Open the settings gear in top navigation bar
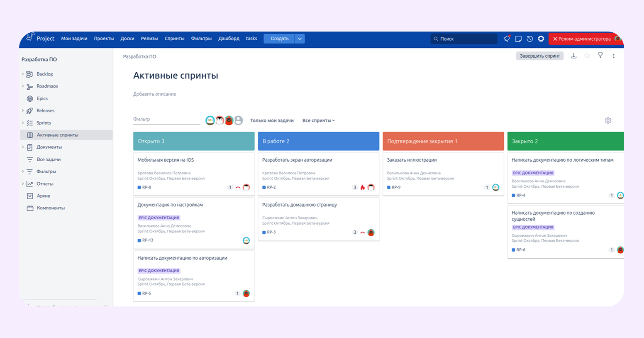 [x=541, y=39]
